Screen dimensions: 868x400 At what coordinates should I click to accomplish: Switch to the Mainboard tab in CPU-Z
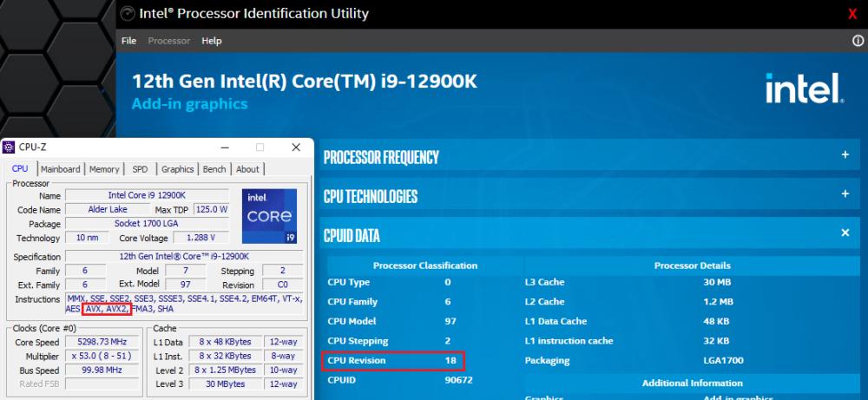(61, 169)
